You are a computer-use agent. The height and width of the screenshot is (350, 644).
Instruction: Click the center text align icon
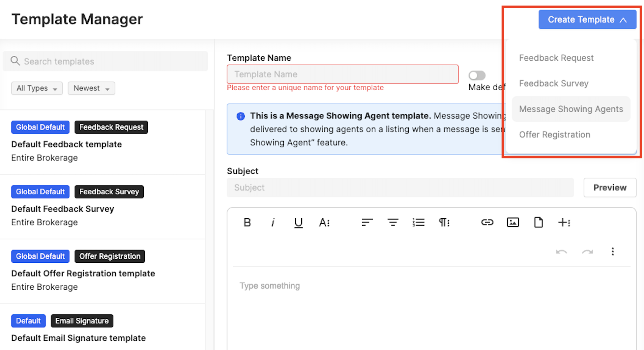(x=393, y=222)
